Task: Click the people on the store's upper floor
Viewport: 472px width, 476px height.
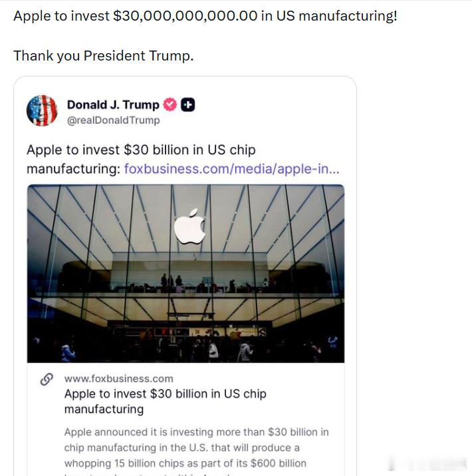Action: click(x=172, y=283)
